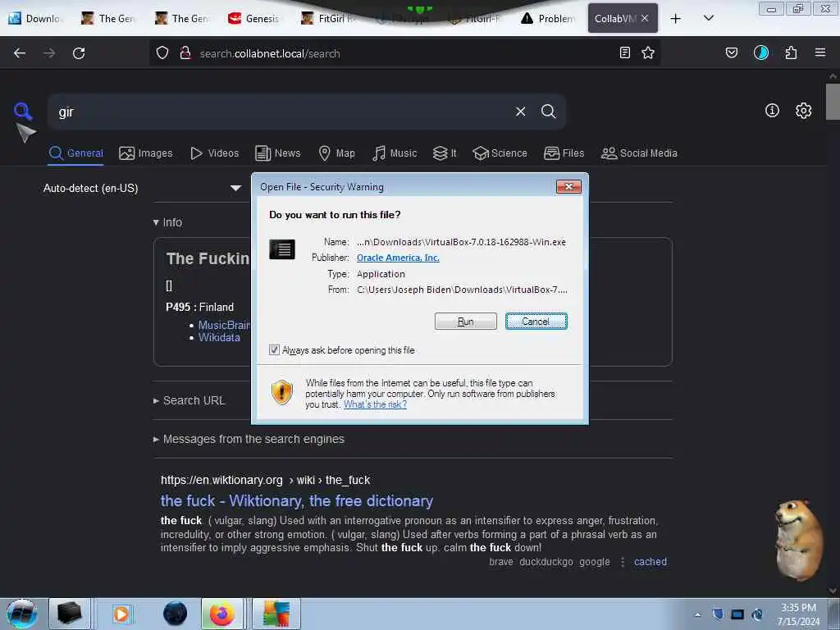Switch to the Music search tab

click(x=395, y=153)
